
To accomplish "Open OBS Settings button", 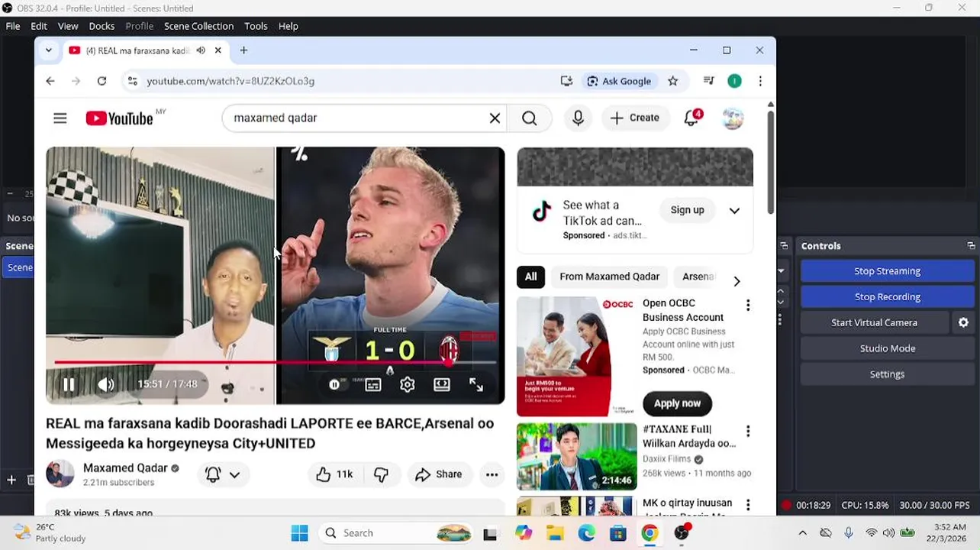I will 887,375.
